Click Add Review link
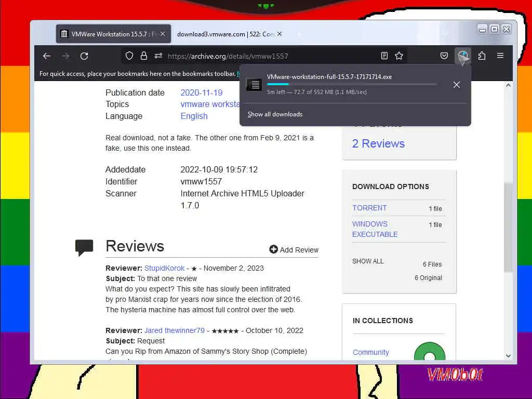The image size is (532, 399). [x=294, y=250]
